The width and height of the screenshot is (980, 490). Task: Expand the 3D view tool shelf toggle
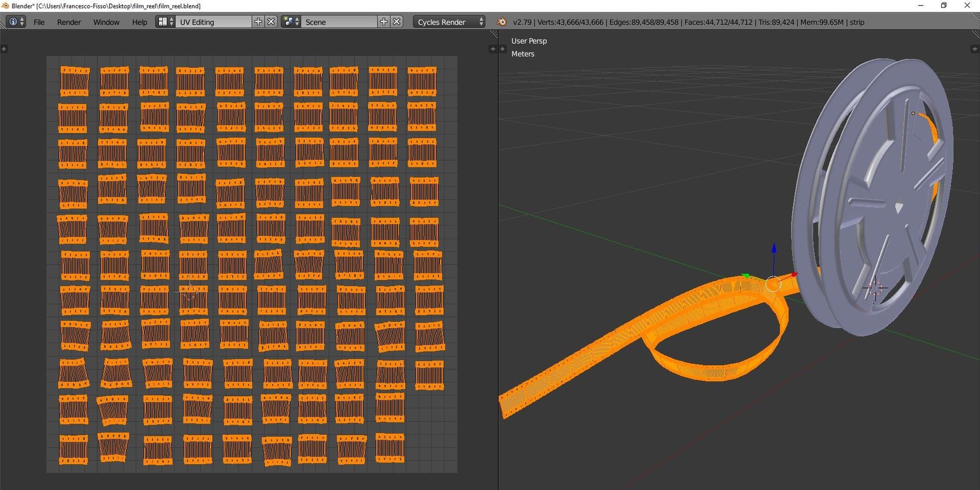pos(503,49)
